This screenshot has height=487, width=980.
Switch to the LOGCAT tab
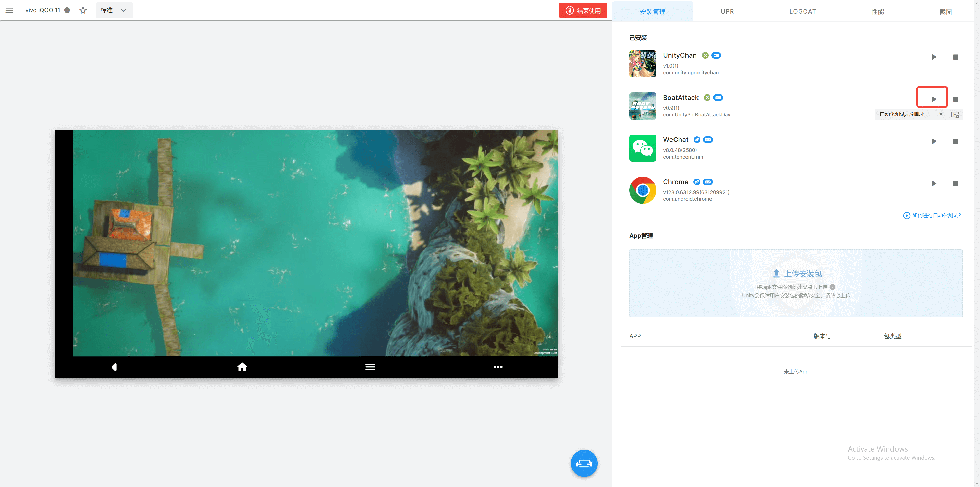coord(802,11)
